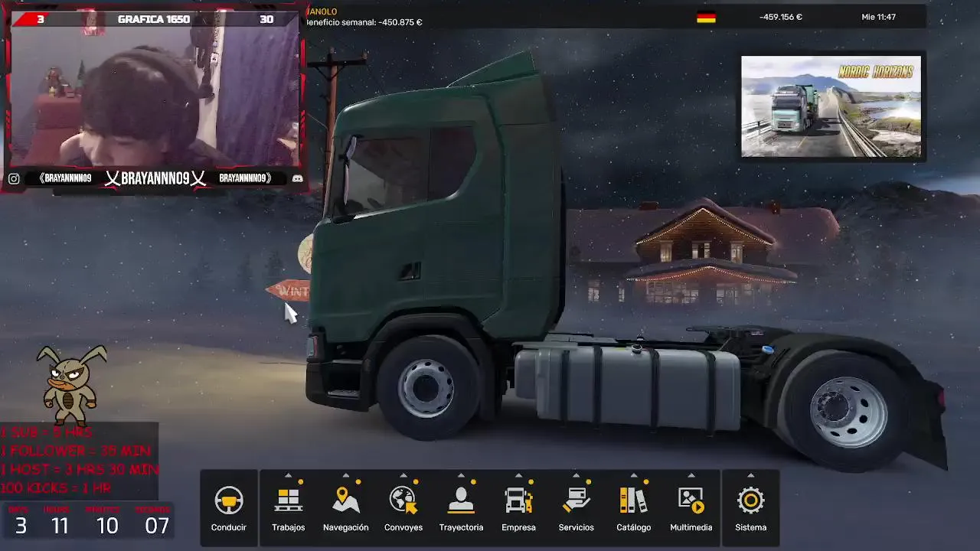Click the Multimedia label
980x551 pixels.
691,527
